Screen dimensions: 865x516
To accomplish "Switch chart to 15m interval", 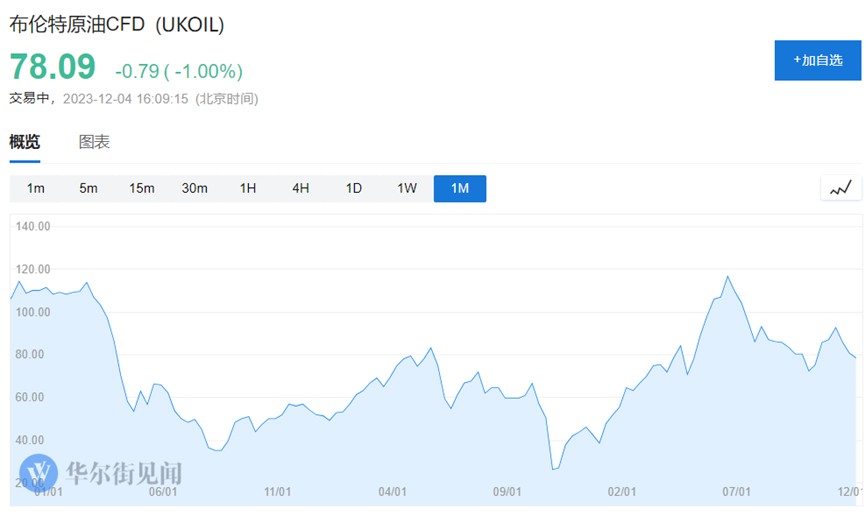I will (141, 188).
